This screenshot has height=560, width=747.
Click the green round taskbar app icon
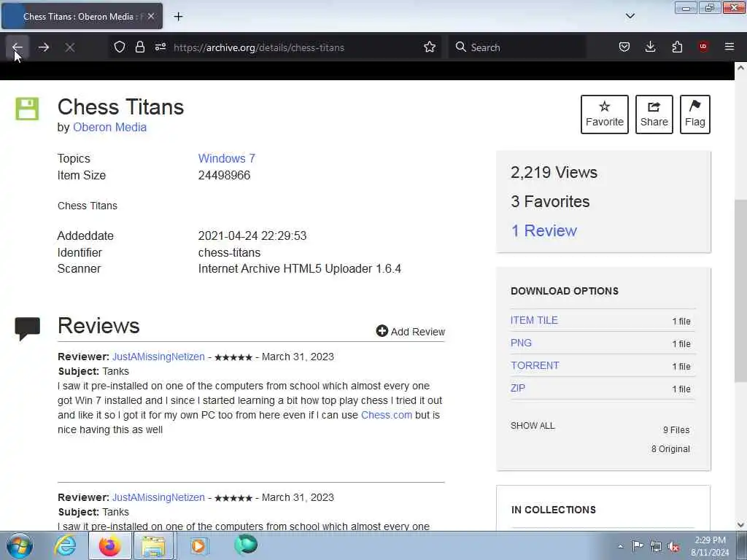[246, 545]
